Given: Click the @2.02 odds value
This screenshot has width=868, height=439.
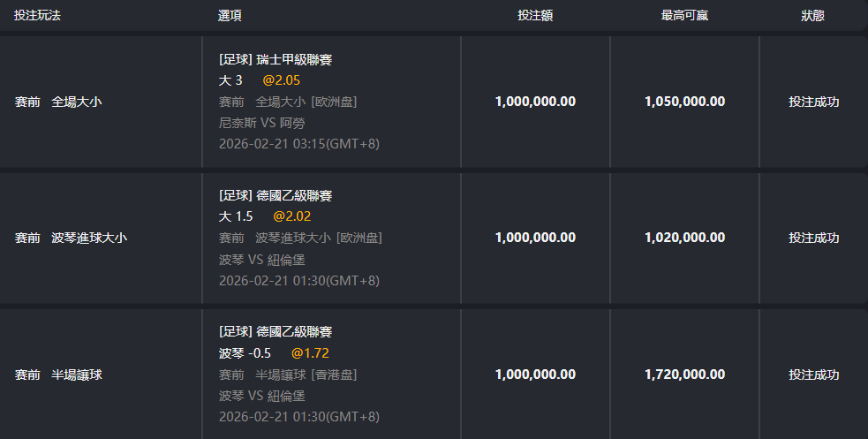Looking at the screenshot, I should click(x=292, y=216).
